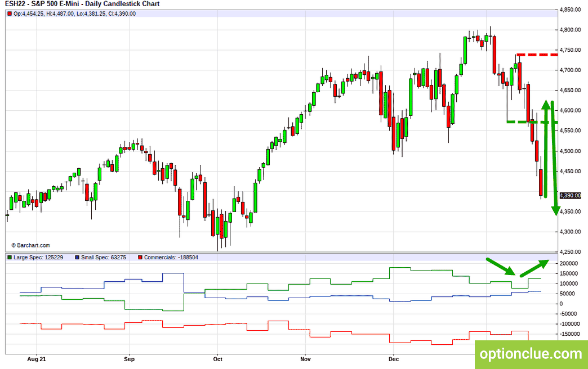Select the ESH22 S&P 500 E-Mini chart title
The height and width of the screenshot is (369, 588).
(82, 4)
